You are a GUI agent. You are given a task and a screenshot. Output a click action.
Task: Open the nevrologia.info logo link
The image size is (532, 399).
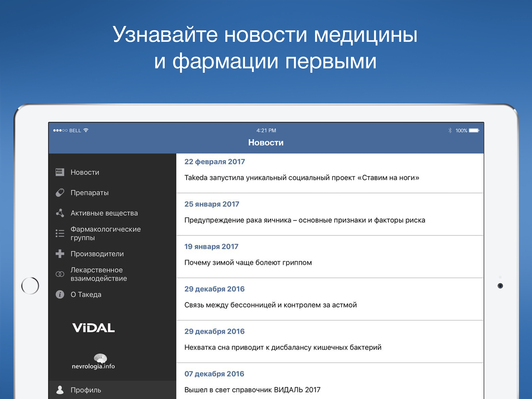(x=93, y=361)
